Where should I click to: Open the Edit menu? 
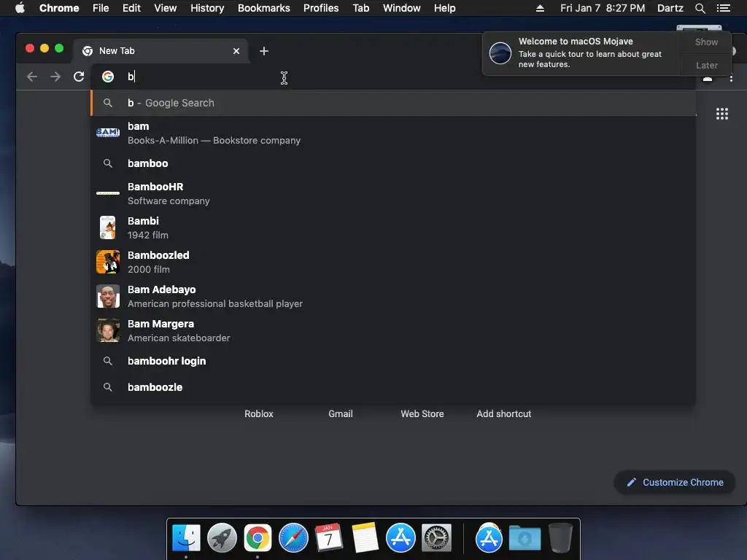(131, 8)
